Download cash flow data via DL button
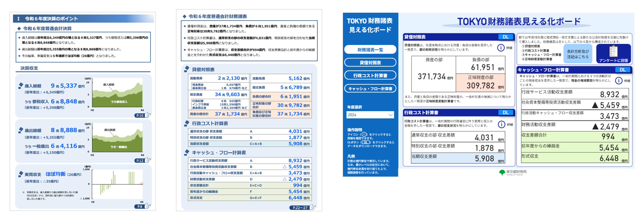Screen dimensions: 644x219 623,70
